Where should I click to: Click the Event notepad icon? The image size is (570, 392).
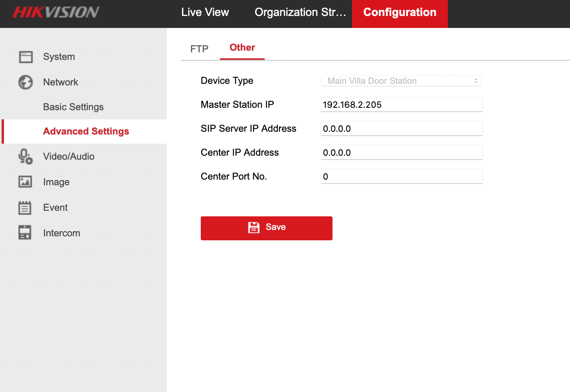[x=25, y=208]
